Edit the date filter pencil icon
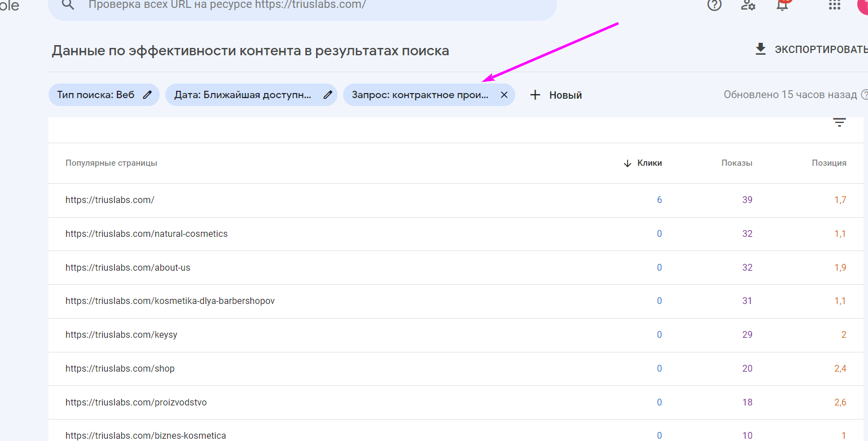Image resolution: width=868 pixels, height=441 pixels. pos(327,95)
